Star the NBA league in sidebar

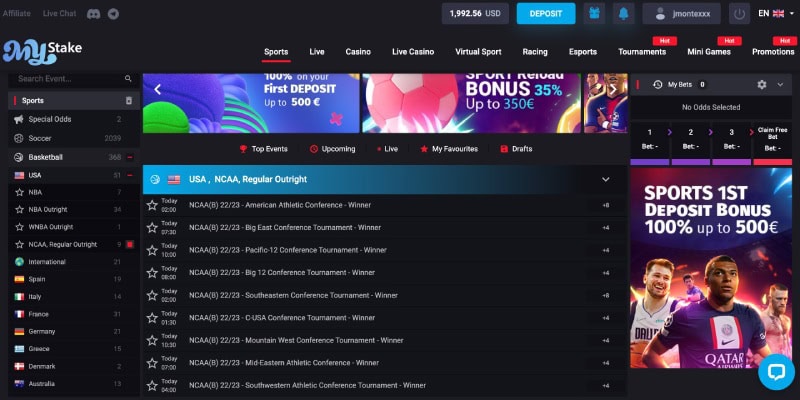[19, 192]
